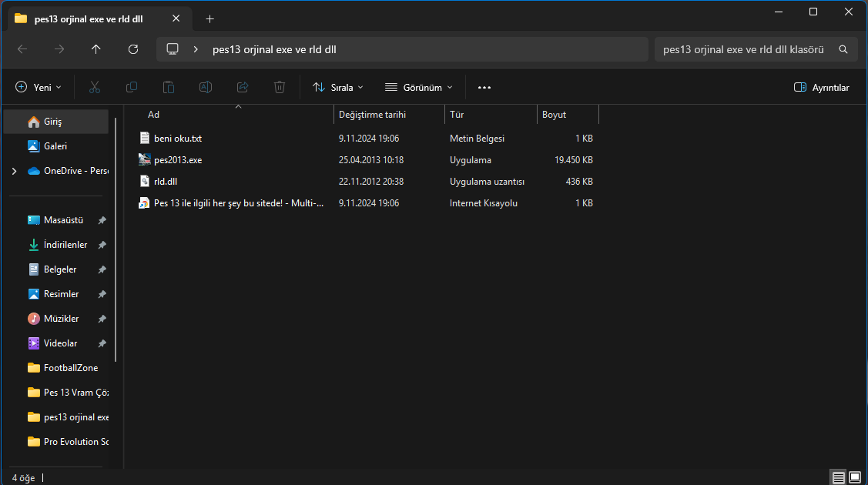Click the Cut scissors icon
Screen dimensions: 868x485
[95, 88]
